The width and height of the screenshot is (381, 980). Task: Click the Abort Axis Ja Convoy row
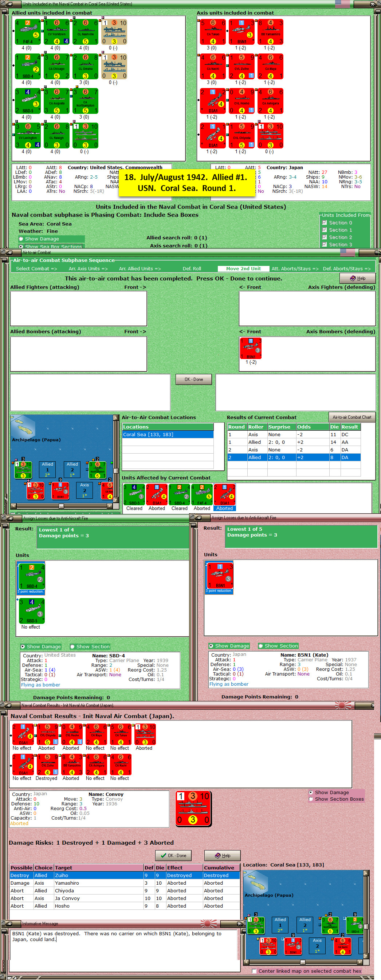(125, 898)
